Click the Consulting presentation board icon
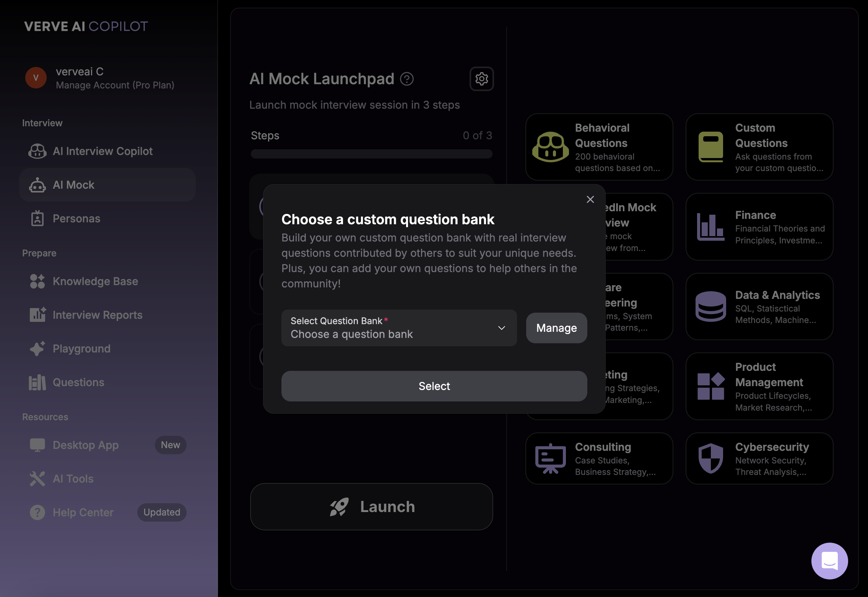868x597 pixels. (550, 458)
